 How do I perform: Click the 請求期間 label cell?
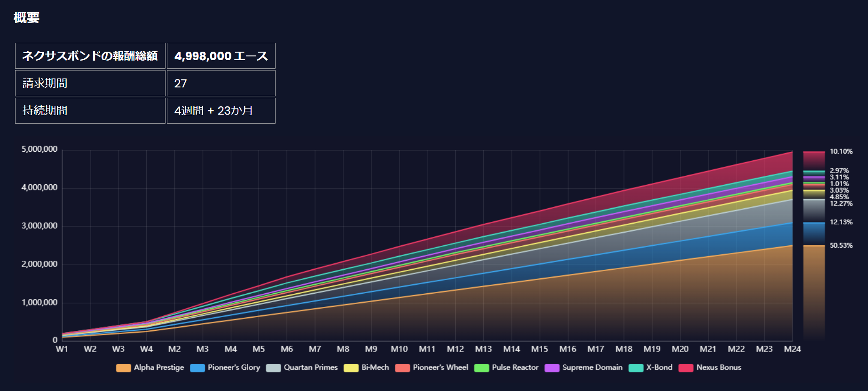(90, 83)
